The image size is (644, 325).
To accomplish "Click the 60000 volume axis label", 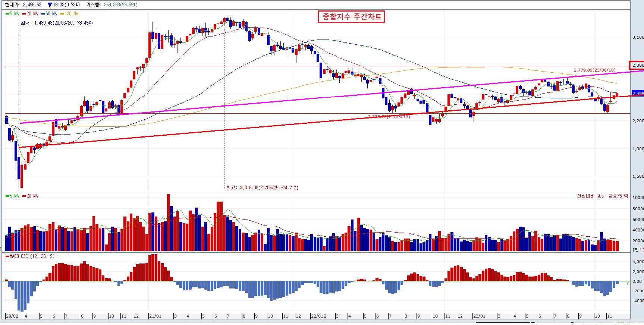I will click(x=638, y=220).
